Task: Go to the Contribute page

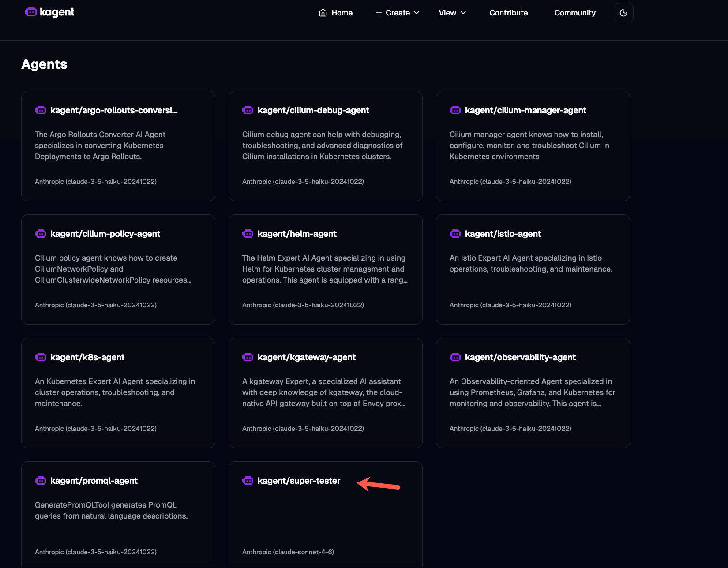Action: pos(508,13)
